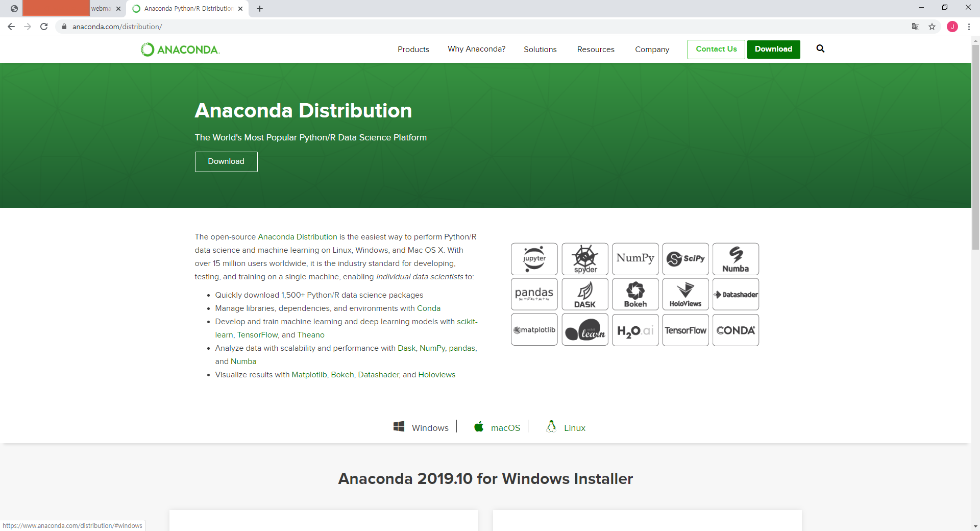Click the Anaconda logo in header
This screenshot has width=980, height=531.
[180, 50]
